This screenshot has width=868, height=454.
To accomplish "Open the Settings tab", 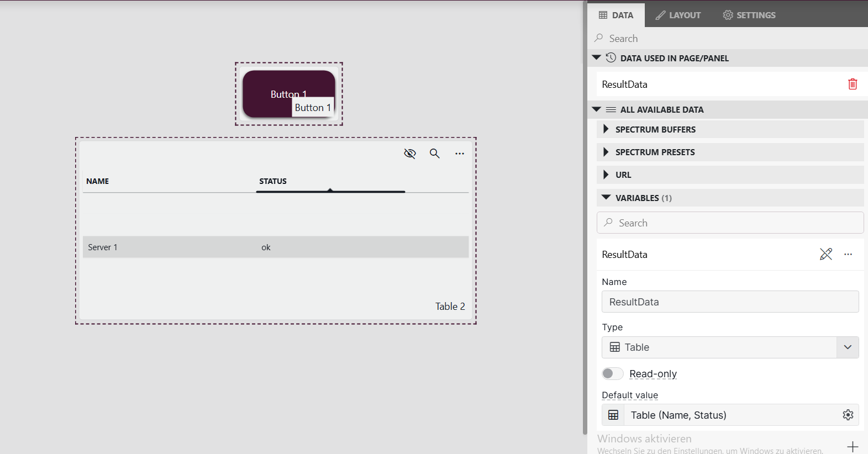I will [749, 15].
